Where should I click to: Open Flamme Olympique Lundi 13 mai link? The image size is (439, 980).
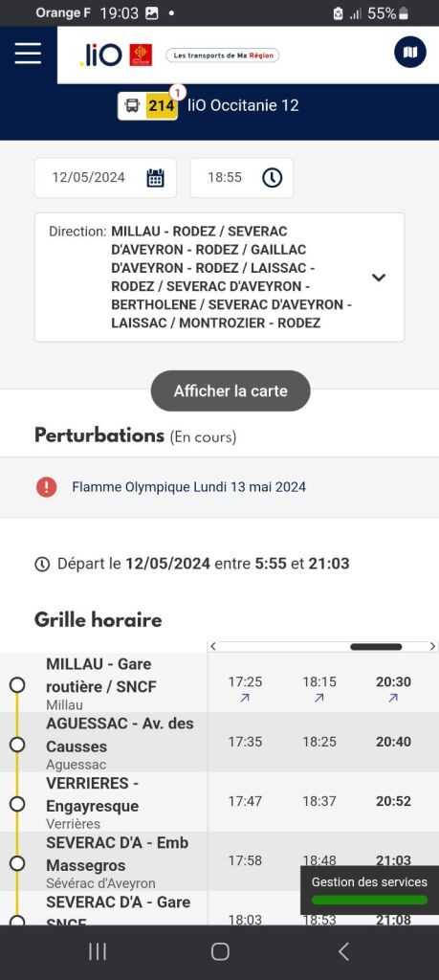(x=189, y=487)
